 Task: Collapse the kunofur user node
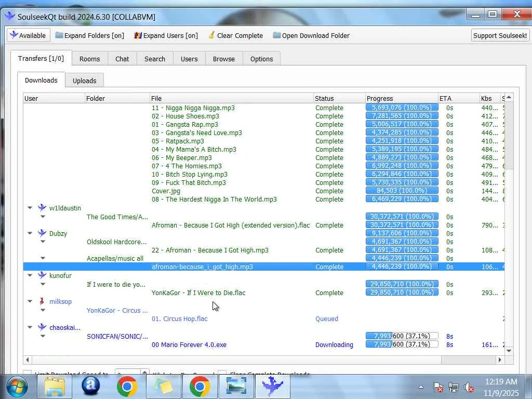30,275
